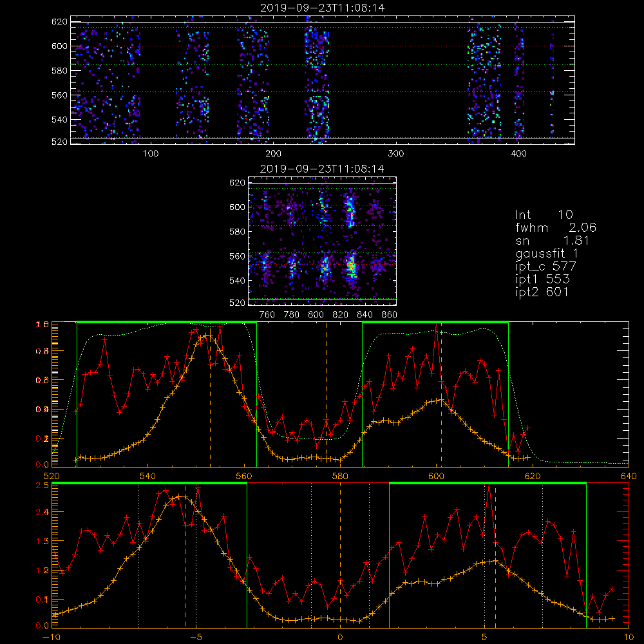Click the orange dashed line at 577 in profile plot

(326, 394)
